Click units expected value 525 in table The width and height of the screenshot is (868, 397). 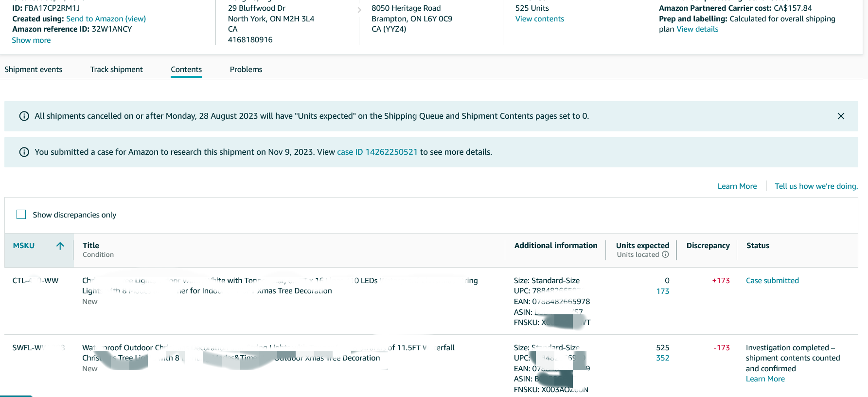663,348
